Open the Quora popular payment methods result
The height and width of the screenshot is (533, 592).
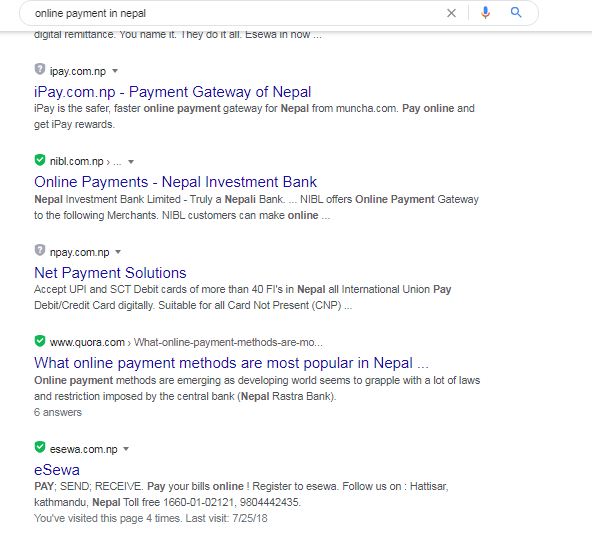[231, 363]
